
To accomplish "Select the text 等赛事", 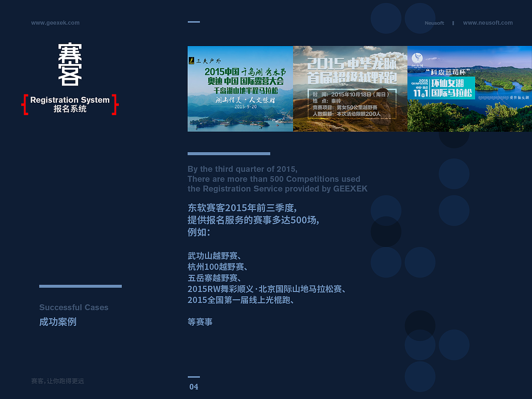I will (200, 322).
